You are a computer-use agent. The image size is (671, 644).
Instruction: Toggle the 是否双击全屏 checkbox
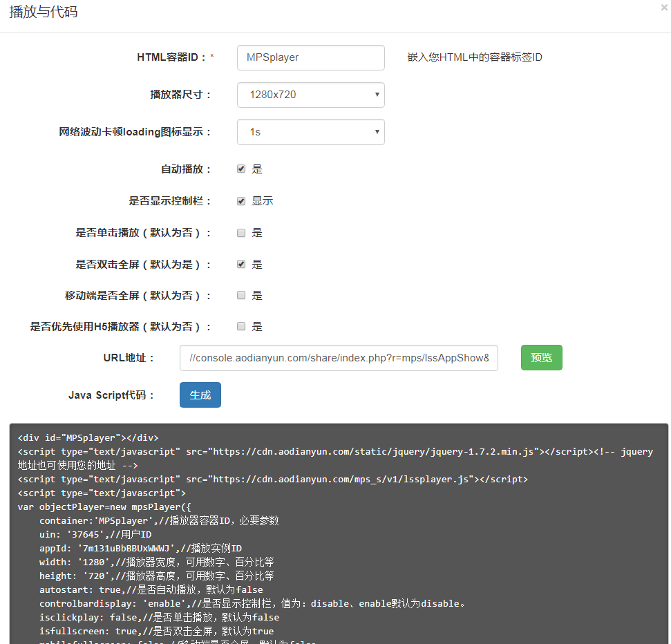[x=241, y=264]
